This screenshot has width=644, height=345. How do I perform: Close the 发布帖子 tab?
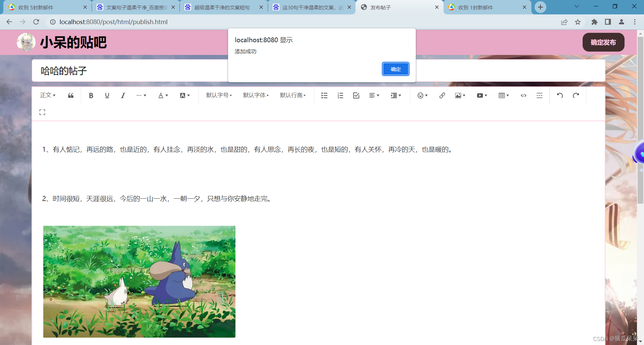(x=437, y=7)
